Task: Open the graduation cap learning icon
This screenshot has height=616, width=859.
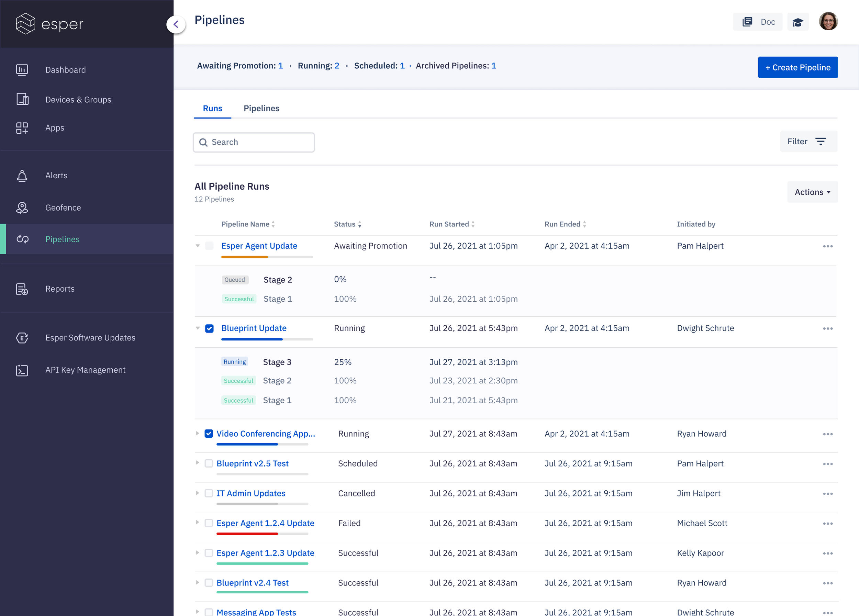Action: [797, 22]
